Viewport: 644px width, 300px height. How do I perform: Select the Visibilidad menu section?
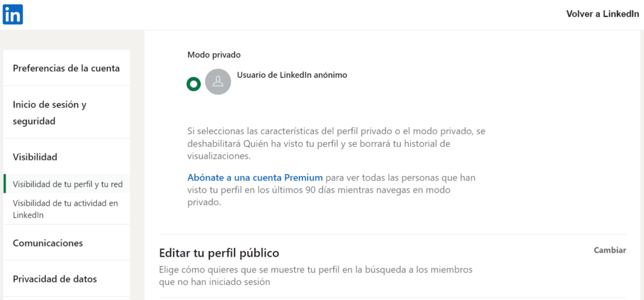[x=35, y=157]
